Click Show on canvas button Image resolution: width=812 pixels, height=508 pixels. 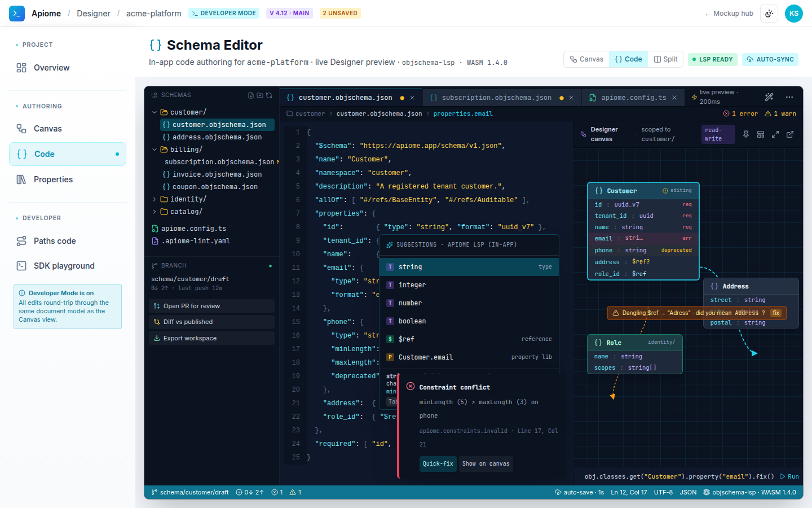(486, 464)
